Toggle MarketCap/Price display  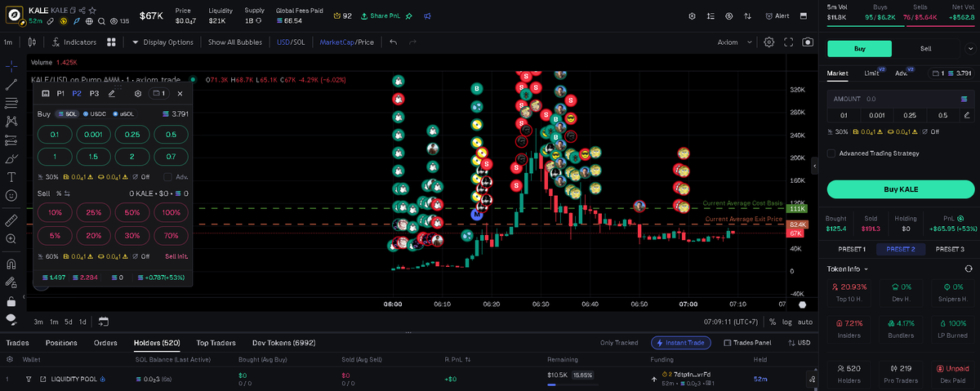coord(346,42)
